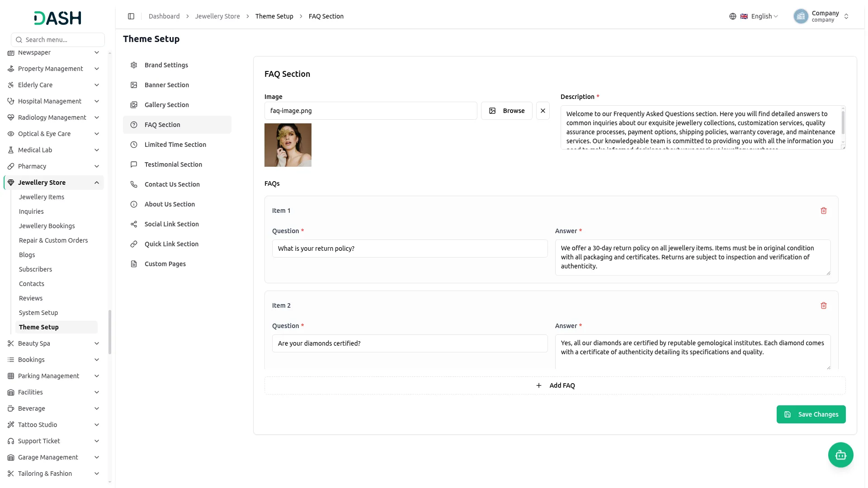Click the FAQ image thumbnail preview
The height and width of the screenshot is (488, 868).
click(x=288, y=145)
